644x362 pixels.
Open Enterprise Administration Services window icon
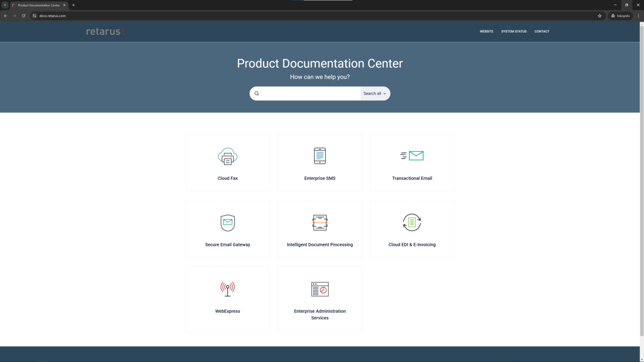click(x=319, y=289)
